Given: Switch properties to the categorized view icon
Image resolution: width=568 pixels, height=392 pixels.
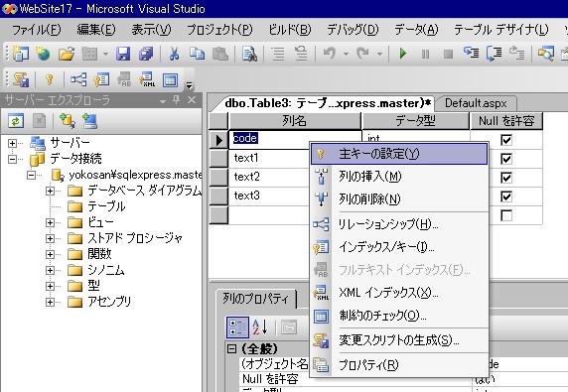Looking at the screenshot, I should point(237,327).
